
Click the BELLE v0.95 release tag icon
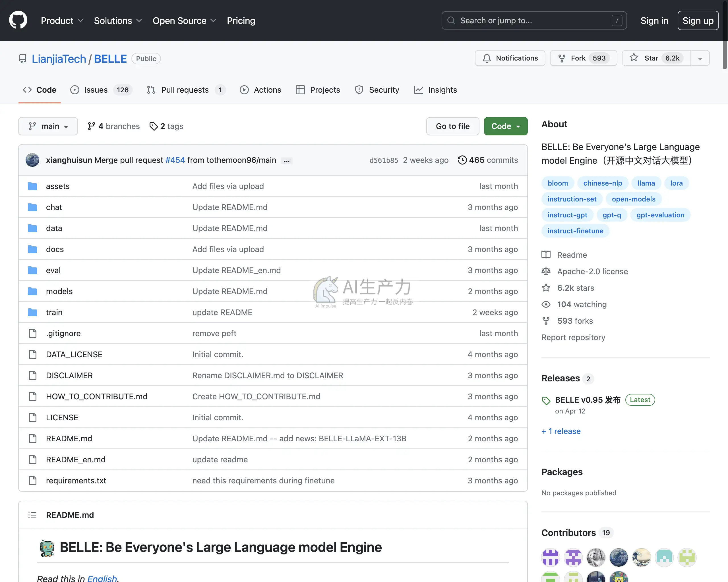click(546, 400)
